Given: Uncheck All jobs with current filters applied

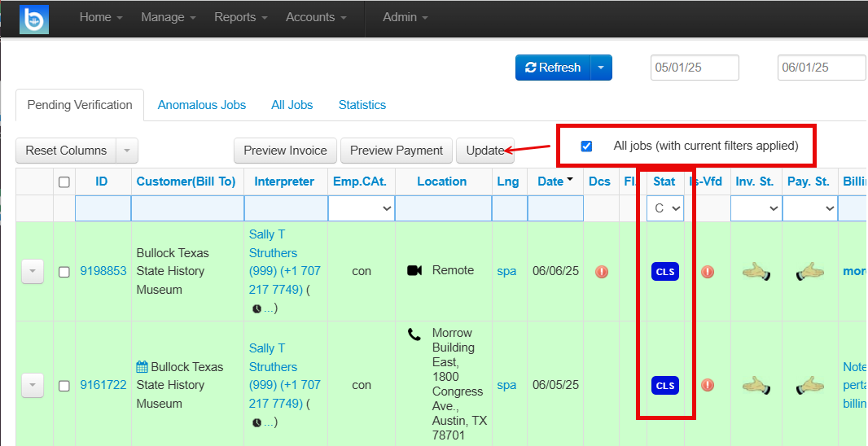Looking at the screenshot, I should [x=586, y=146].
